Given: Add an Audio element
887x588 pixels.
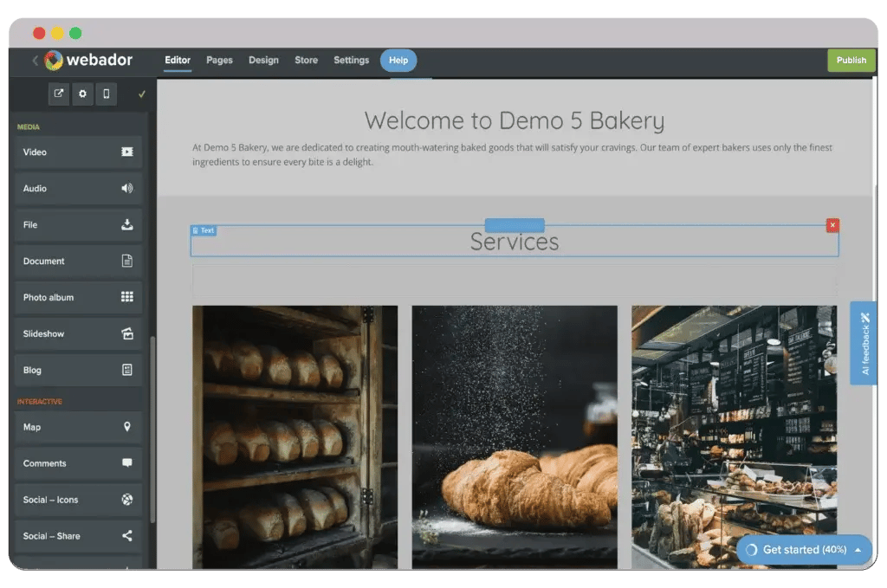Looking at the screenshot, I should pyautogui.click(x=78, y=189).
